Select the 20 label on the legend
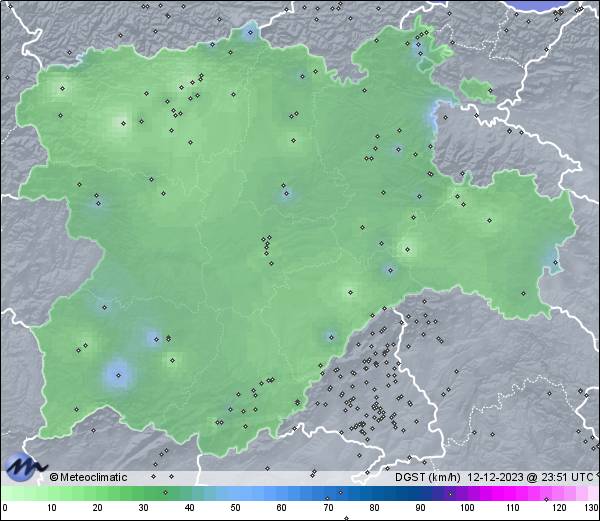This screenshot has height=521, width=600. 98,508
